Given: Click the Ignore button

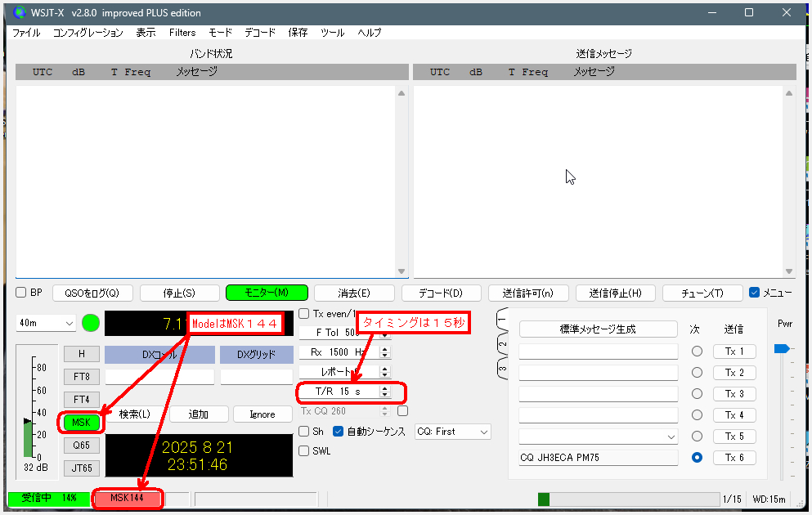Looking at the screenshot, I should 262,414.
